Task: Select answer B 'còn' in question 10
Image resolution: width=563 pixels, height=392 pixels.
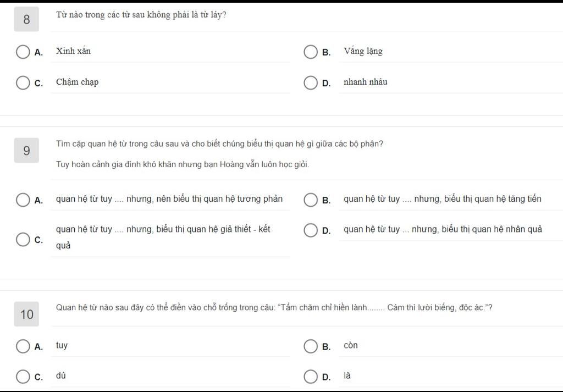Action: [x=311, y=346]
